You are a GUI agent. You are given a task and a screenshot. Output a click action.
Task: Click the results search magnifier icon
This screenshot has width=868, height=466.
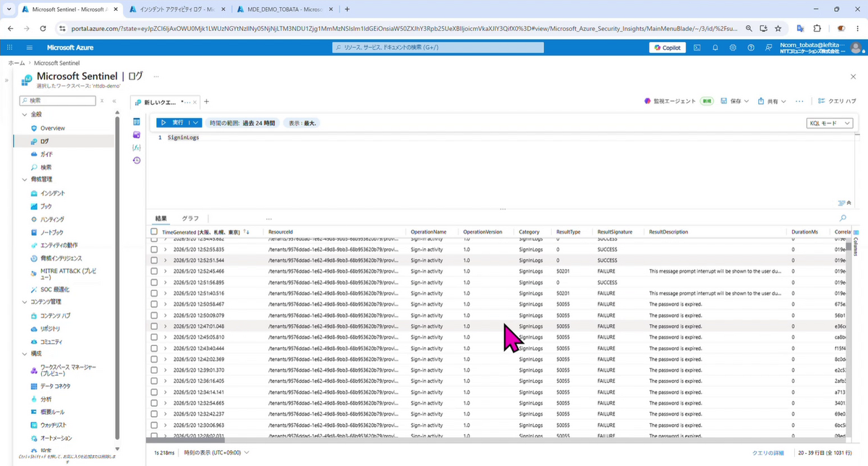tap(843, 218)
